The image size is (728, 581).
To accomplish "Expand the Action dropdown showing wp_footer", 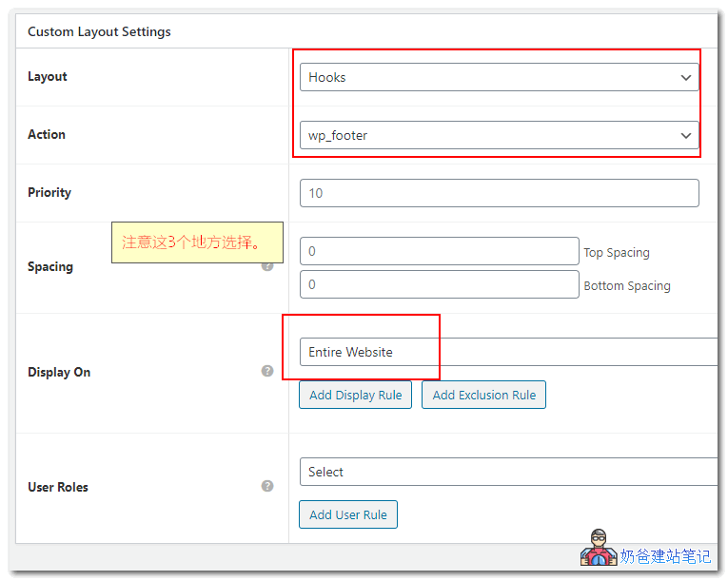I will click(x=499, y=136).
